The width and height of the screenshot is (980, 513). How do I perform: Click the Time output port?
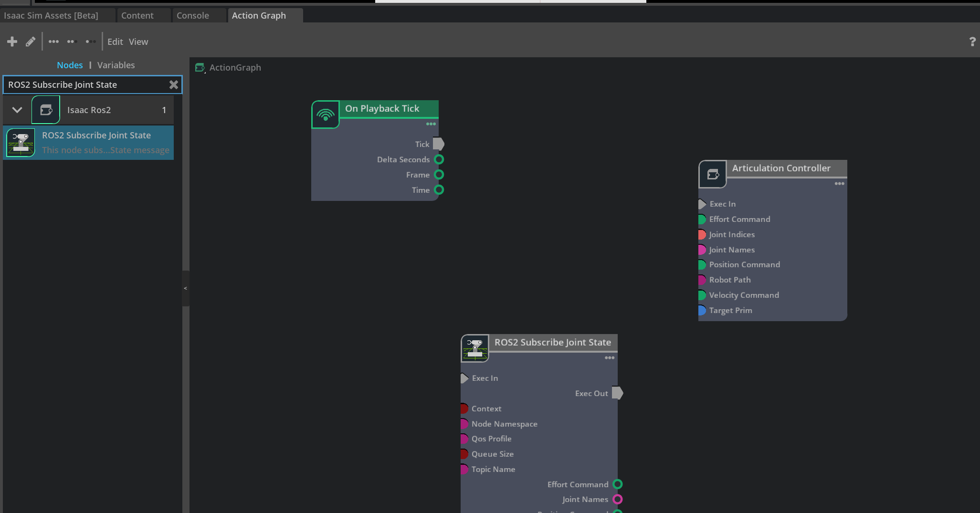coord(439,190)
